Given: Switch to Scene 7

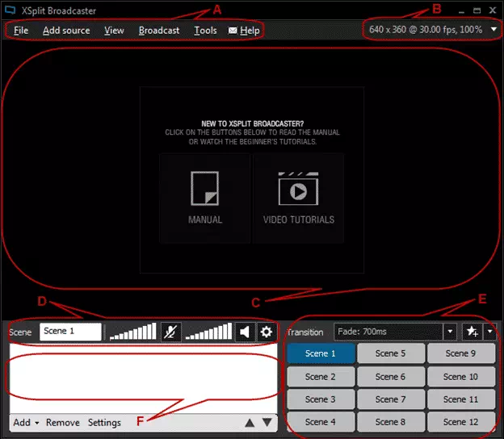Looking at the screenshot, I should point(391,399).
